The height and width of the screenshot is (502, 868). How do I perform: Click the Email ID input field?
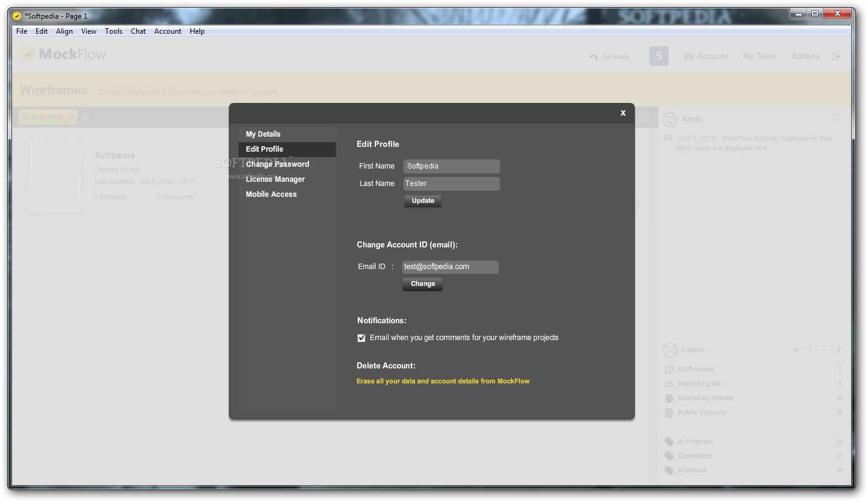click(451, 267)
